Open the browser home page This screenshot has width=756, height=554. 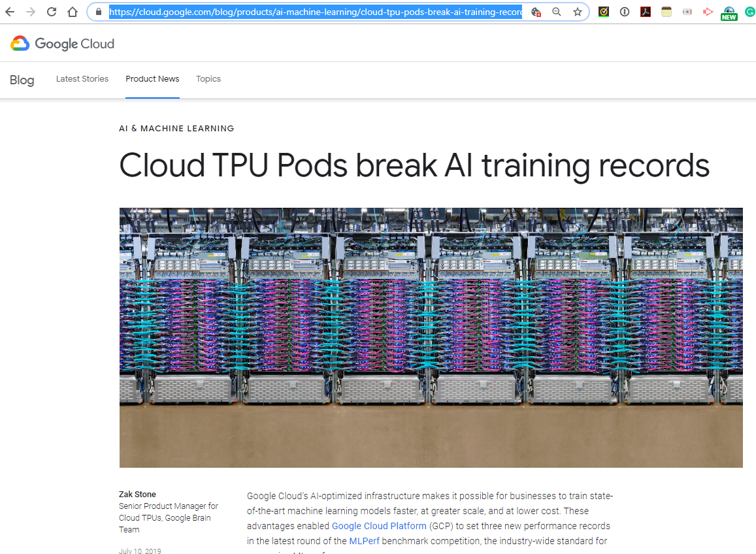click(73, 12)
